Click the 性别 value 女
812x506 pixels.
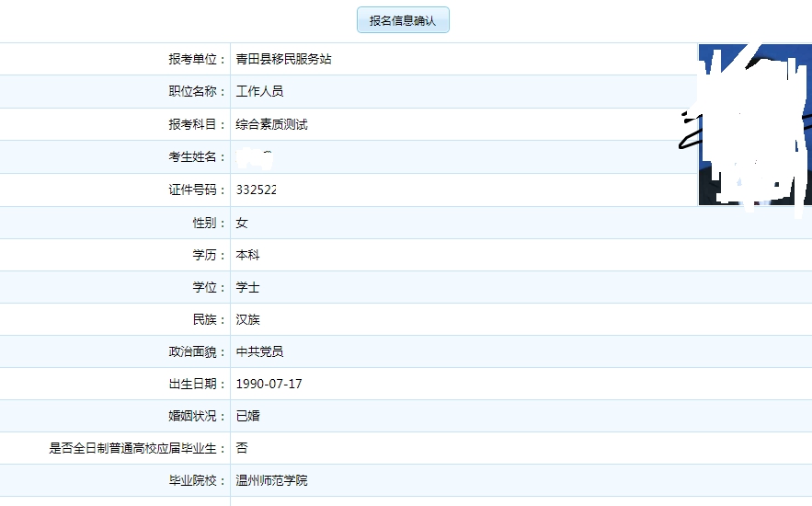(x=242, y=223)
